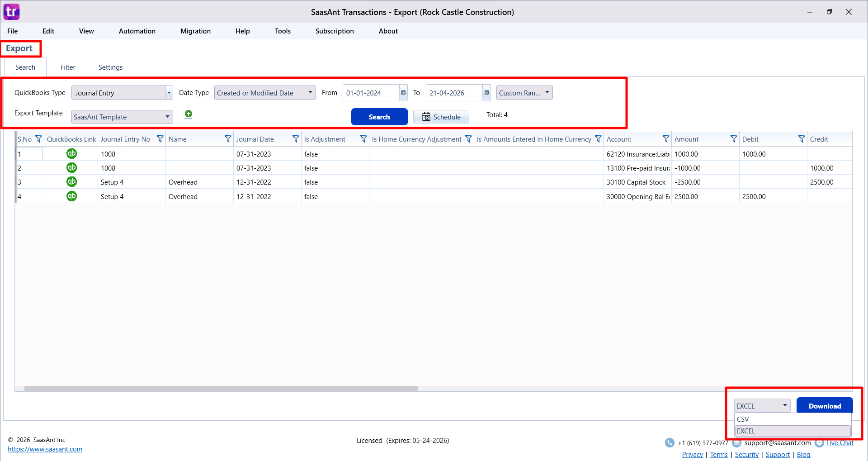Open the Automation menu
This screenshot has height=461, width=868.
coord(137,31)
